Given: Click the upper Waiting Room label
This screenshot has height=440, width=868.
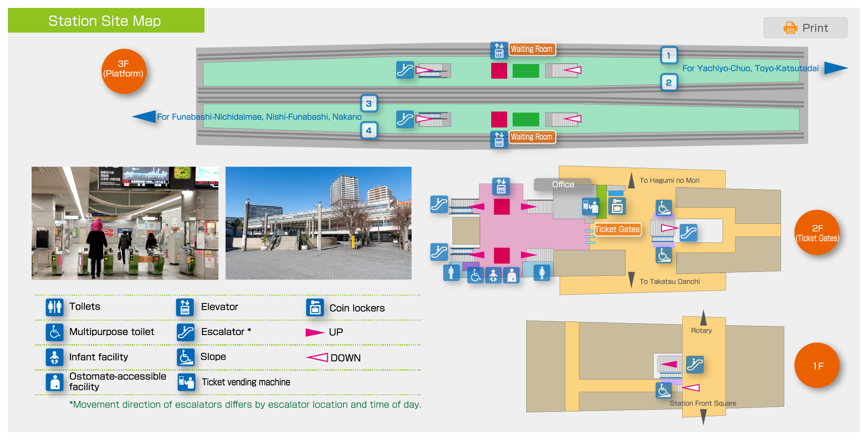Looking at the screenshot, I should (531, 49).
